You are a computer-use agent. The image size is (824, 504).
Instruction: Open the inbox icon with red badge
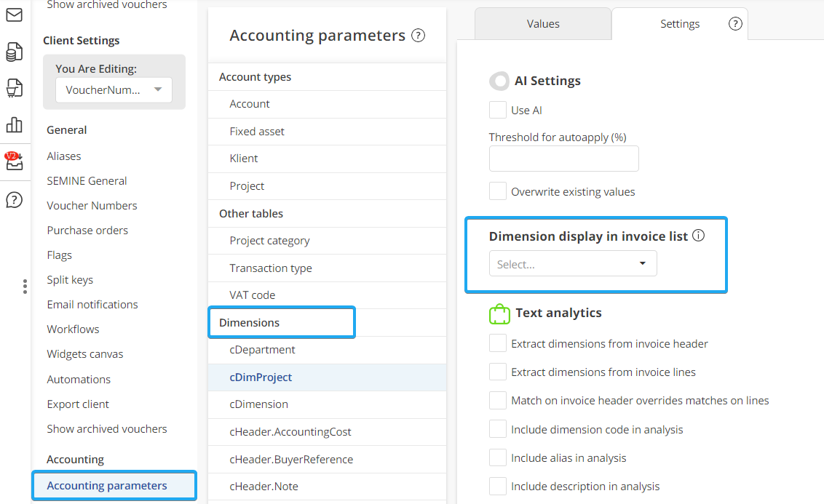pyautogui.click(x=14, y=161)
